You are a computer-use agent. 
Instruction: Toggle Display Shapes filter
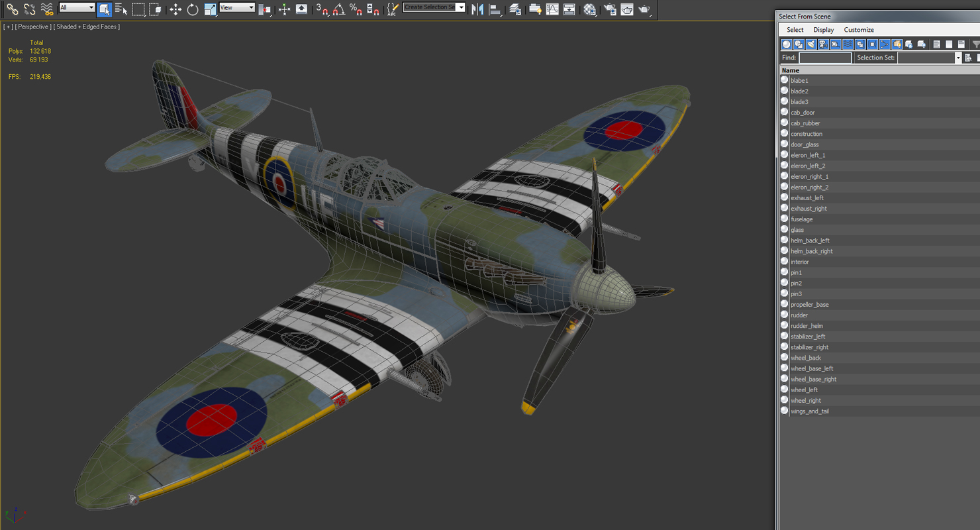799,44
